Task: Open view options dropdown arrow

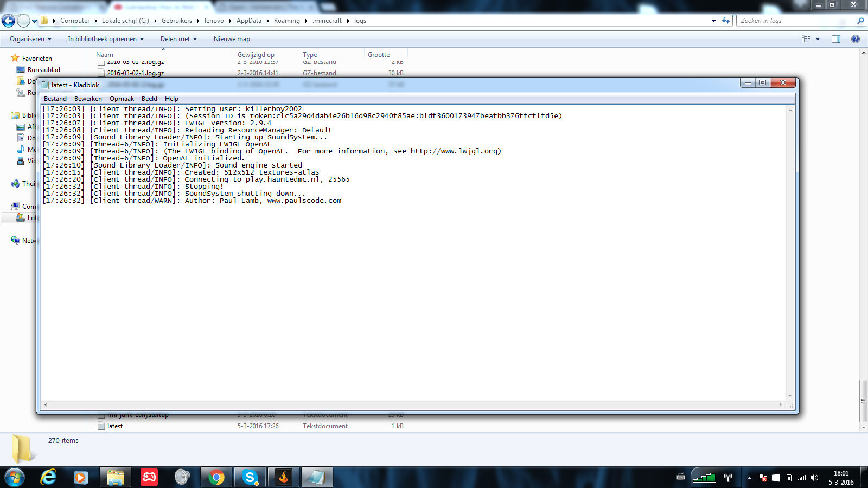Action: (818, 39)
